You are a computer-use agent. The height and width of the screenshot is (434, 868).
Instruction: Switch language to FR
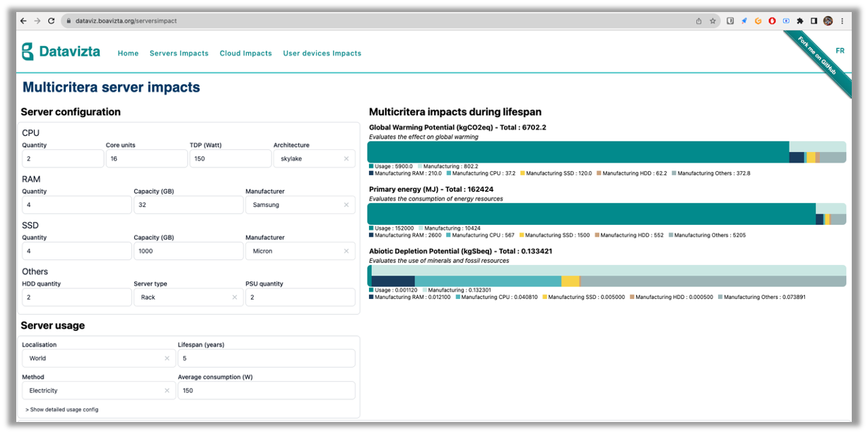tap(840, 51)
